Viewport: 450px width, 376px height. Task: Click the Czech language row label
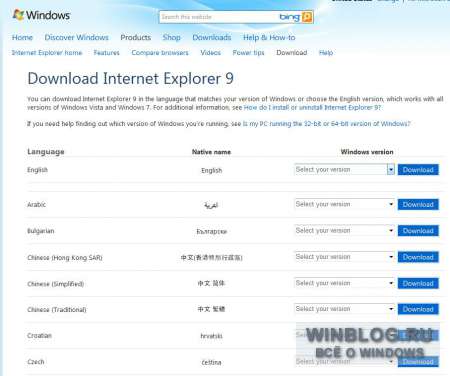click(36, 362)
